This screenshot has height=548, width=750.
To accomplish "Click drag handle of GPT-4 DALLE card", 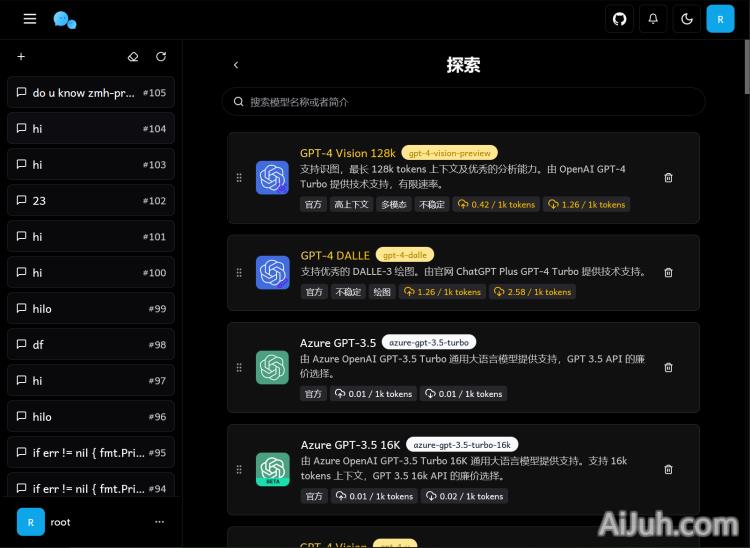I will pos(239,272).
